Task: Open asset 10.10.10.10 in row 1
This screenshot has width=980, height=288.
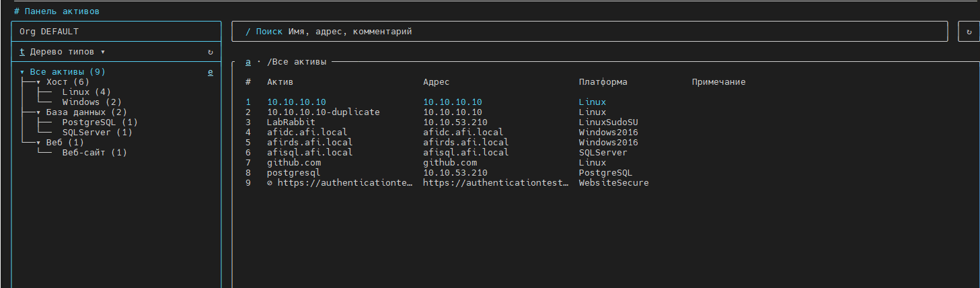Action: click(x=297, y=102)
